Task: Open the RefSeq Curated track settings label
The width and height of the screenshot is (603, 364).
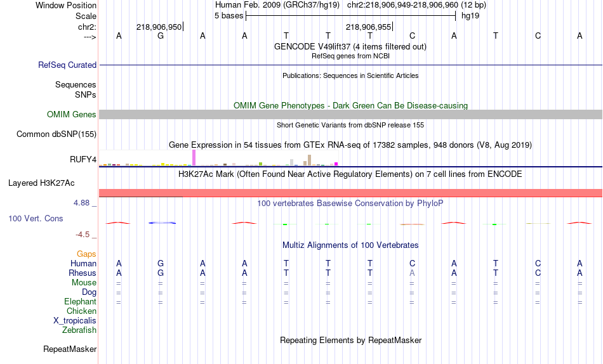Action: point(67,65)
